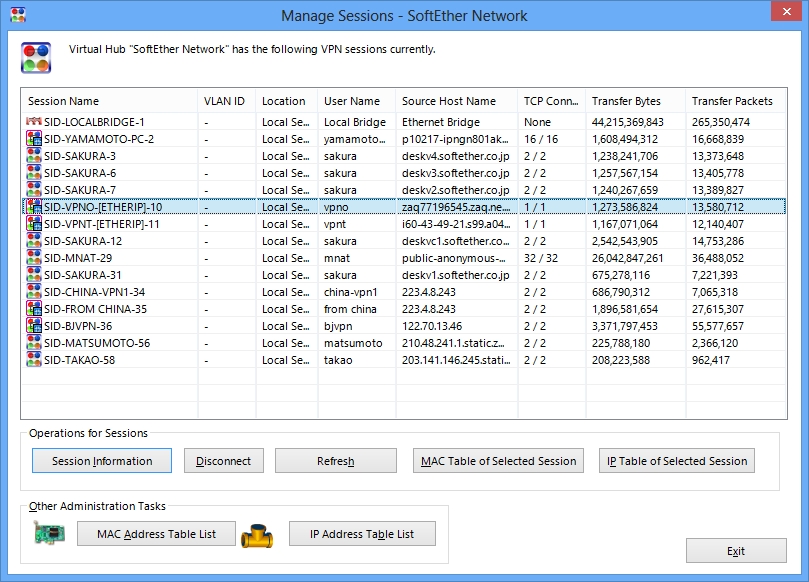Open the IP Address Table List
Viewport: 809px width, 582px height.
pos(362,534)
